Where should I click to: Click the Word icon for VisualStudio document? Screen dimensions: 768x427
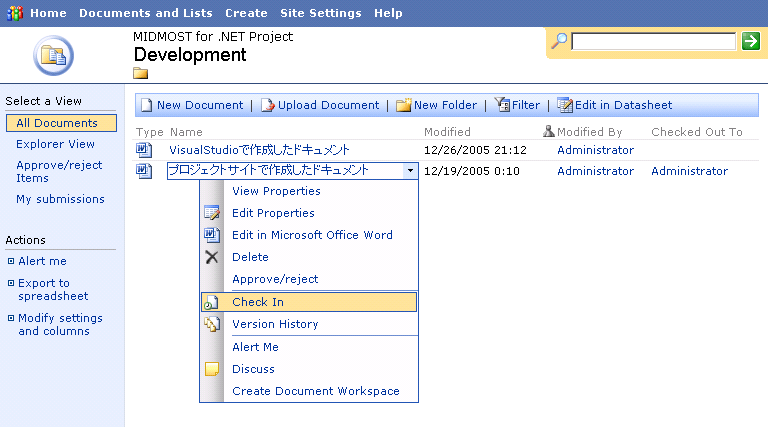[x=144, y=150]
